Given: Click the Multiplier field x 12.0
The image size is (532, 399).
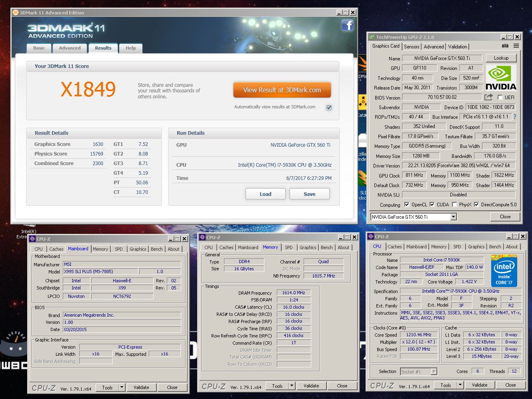Looking at the screenshot, I should pos(418,342).
